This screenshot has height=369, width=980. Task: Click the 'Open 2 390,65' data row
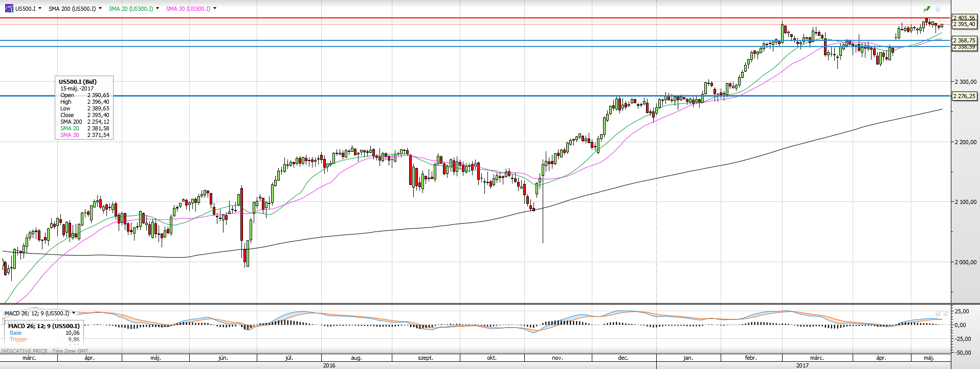[84, 95]
